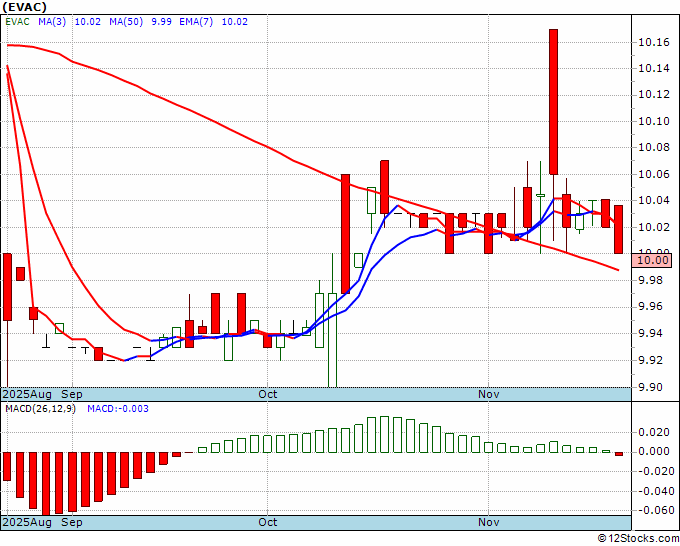The image size is (680, 546).
Task: Click the Nov label on price chart axis
Action: (x=489, y=394)
